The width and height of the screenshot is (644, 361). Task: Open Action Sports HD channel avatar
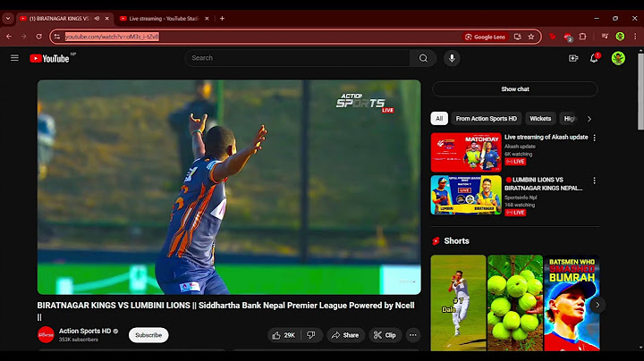tap(46, 335)
